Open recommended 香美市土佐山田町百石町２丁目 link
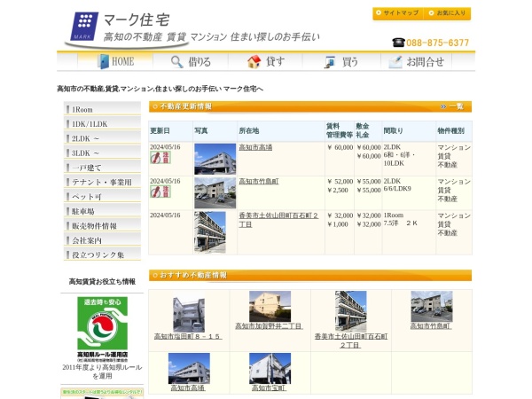532x399 pixels. [x=351, y=341]
